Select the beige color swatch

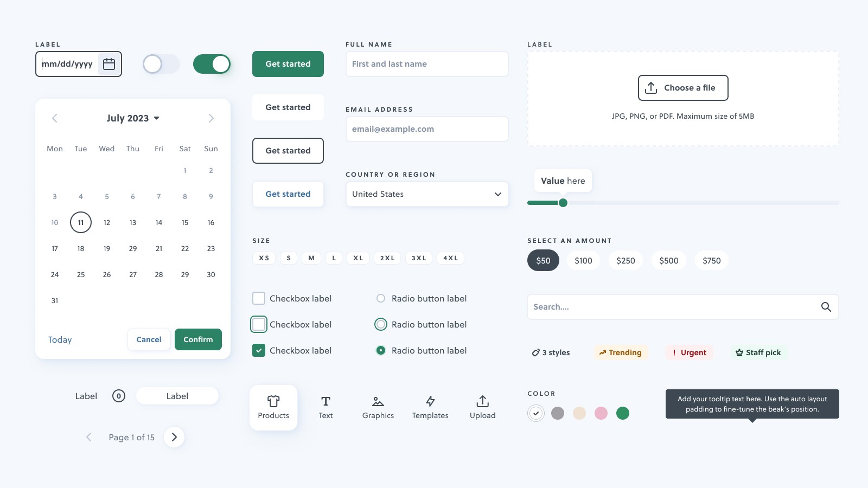(x=579, y=413)
